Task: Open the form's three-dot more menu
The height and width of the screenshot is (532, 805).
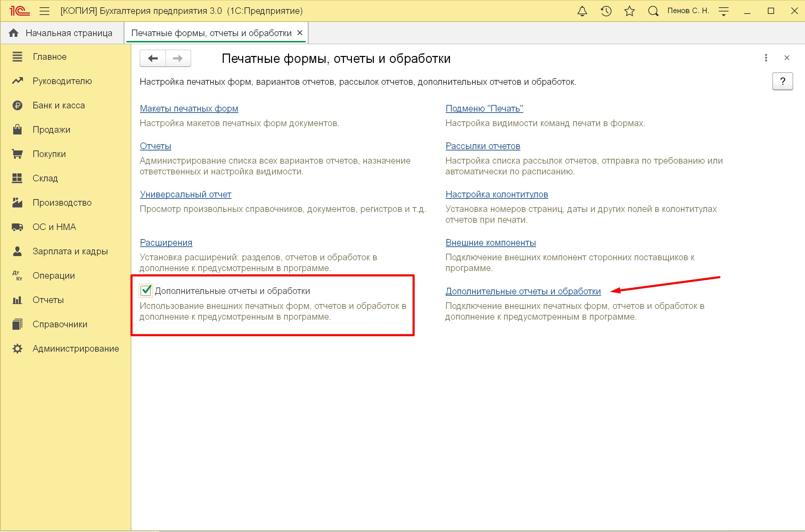Action: click(766, 58)
